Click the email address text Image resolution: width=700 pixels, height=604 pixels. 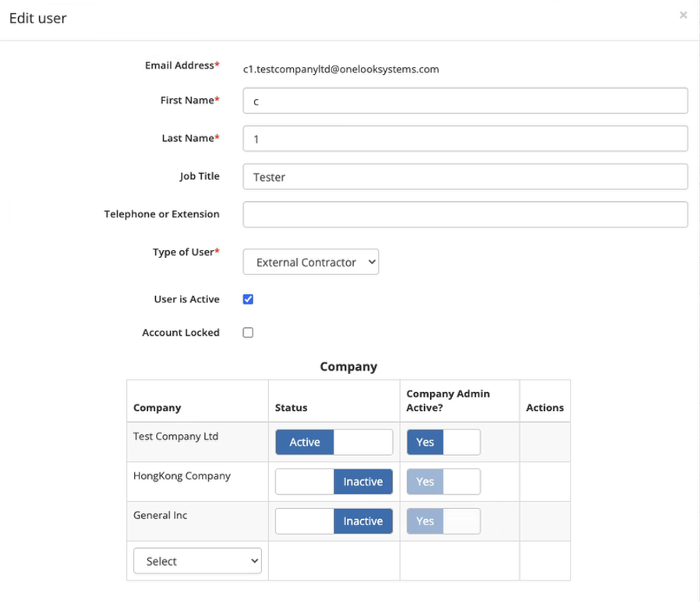coord(341,69)
